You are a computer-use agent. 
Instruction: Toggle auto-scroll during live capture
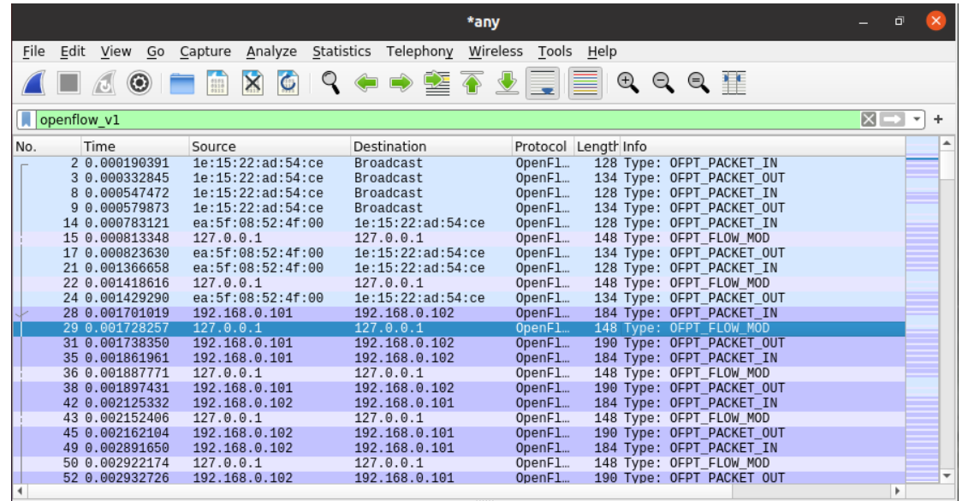click(543, 83)
